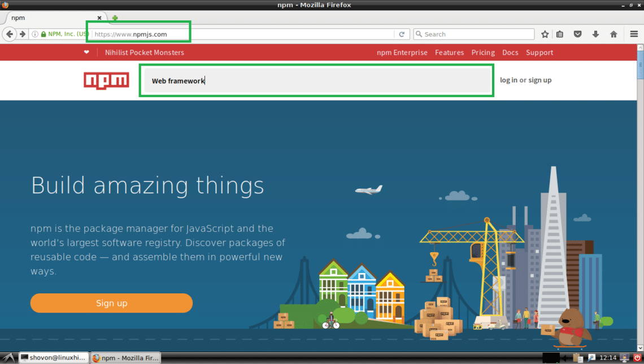The image size is (644, 364).
Task: Click the lock screen tray icon
Action: point(625,358)
